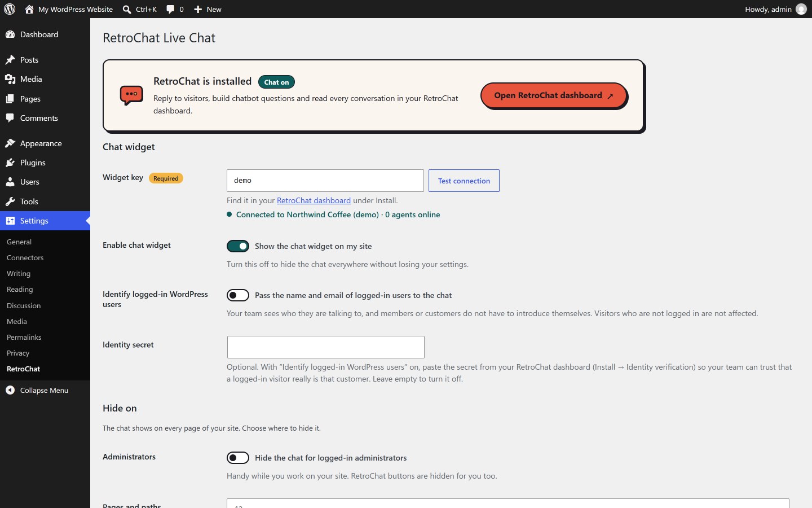The height and width of the screenshot is (508, 812).
Task: Open the General settings submenu item
Action: coord(19,242)
